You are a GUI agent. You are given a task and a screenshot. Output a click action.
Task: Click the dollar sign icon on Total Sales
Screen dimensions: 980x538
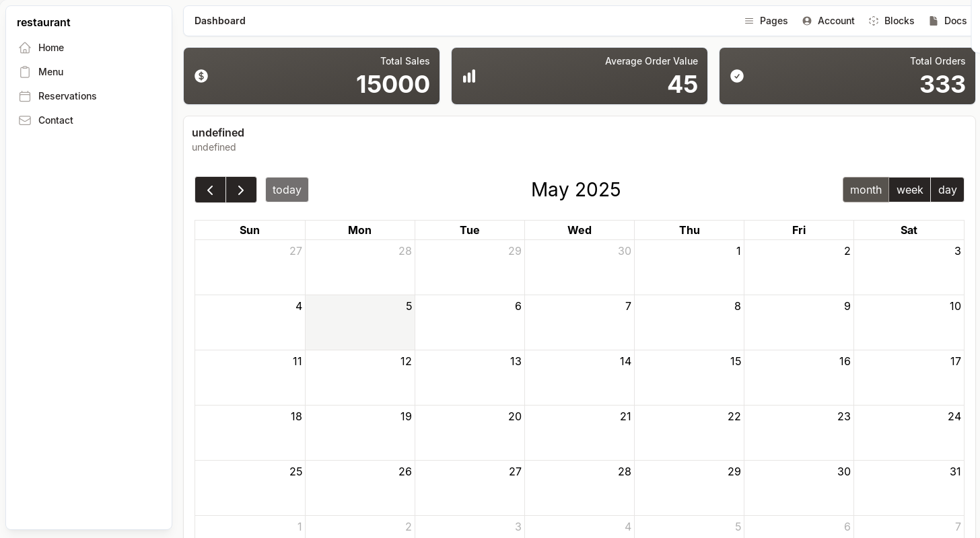201,76
